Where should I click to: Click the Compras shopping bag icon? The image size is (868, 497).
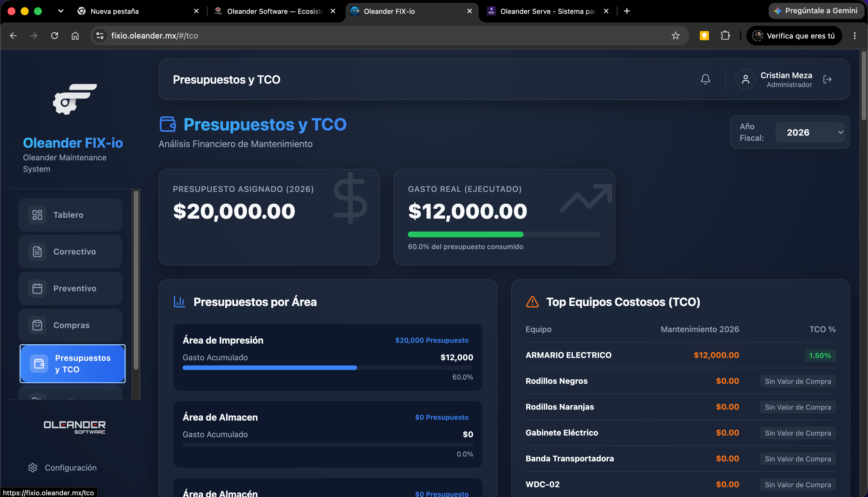tap(37, 325)
